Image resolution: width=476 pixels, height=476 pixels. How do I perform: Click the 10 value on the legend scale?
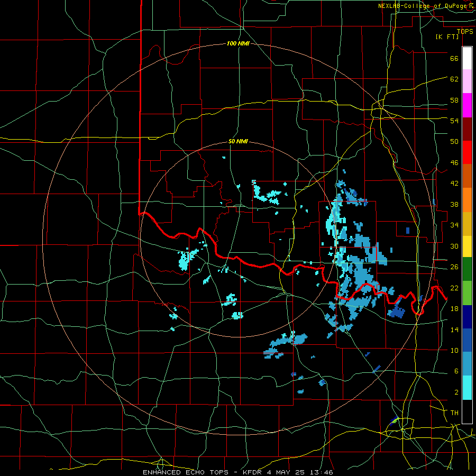click(454, 350)
